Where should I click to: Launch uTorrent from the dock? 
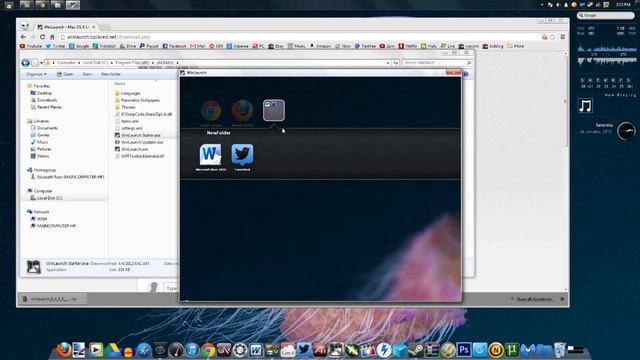coord(511,350)
